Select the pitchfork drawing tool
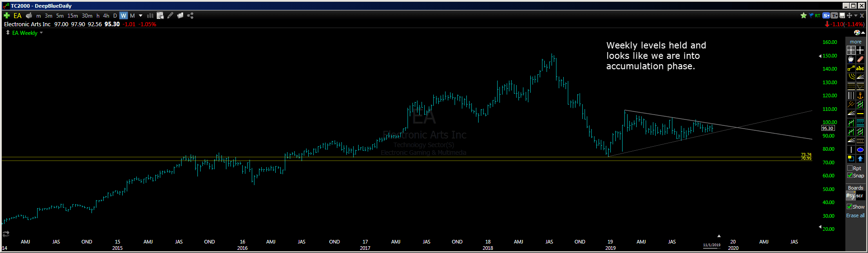868x253 pixels. coord(851,105)
